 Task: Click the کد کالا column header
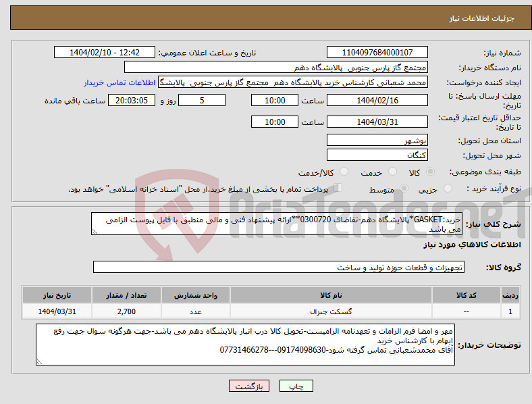(467, 295)
